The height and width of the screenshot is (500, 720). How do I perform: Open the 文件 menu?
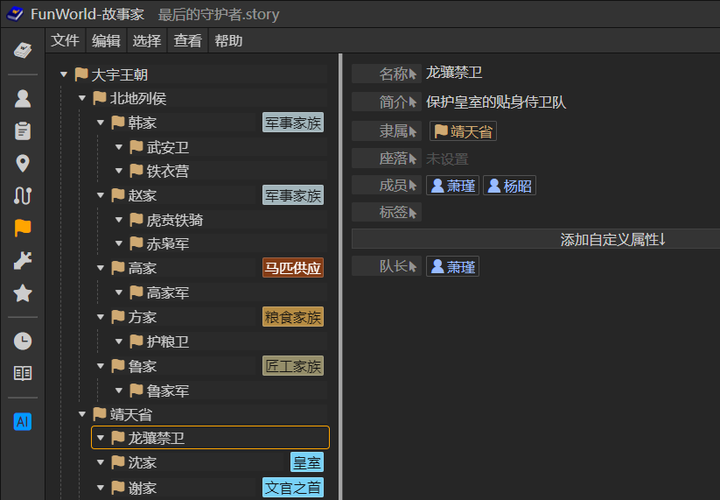point(65,41)
